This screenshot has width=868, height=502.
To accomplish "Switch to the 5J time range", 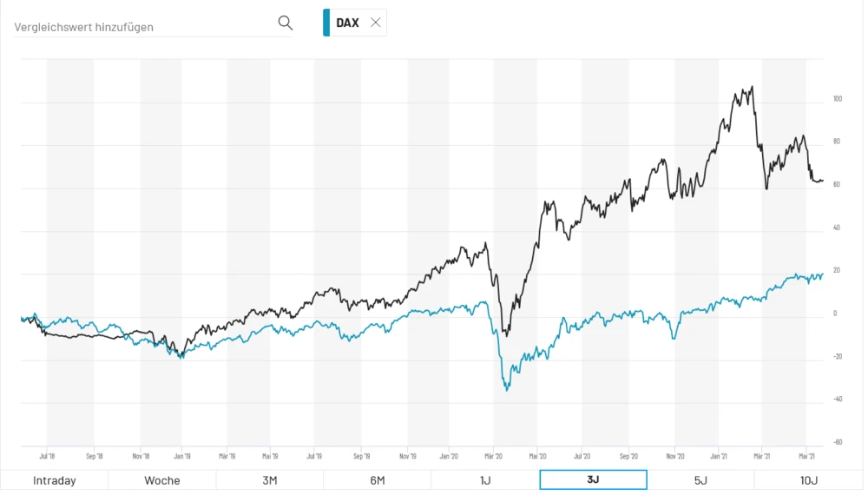I will 700,480.
